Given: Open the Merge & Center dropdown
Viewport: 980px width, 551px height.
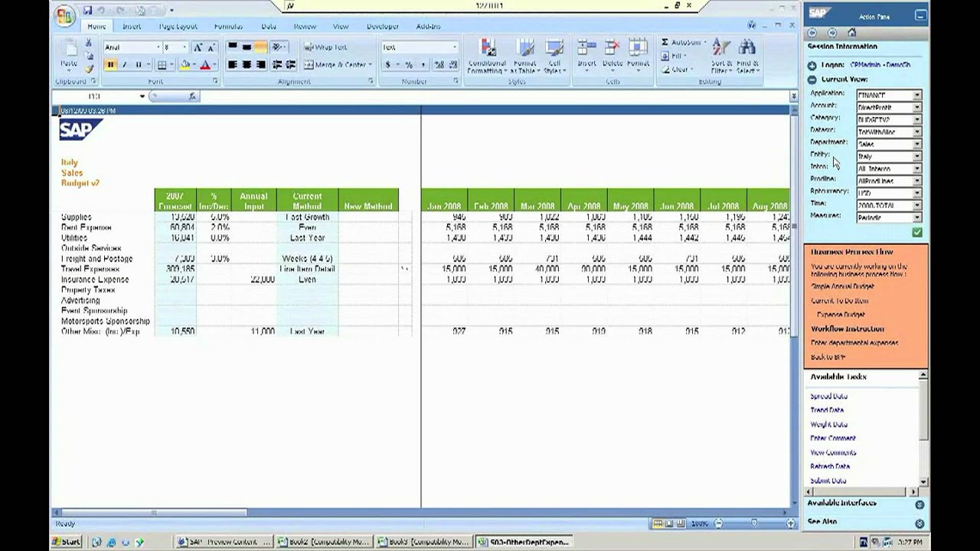Looking at the screenshot, I should (371, 65).
